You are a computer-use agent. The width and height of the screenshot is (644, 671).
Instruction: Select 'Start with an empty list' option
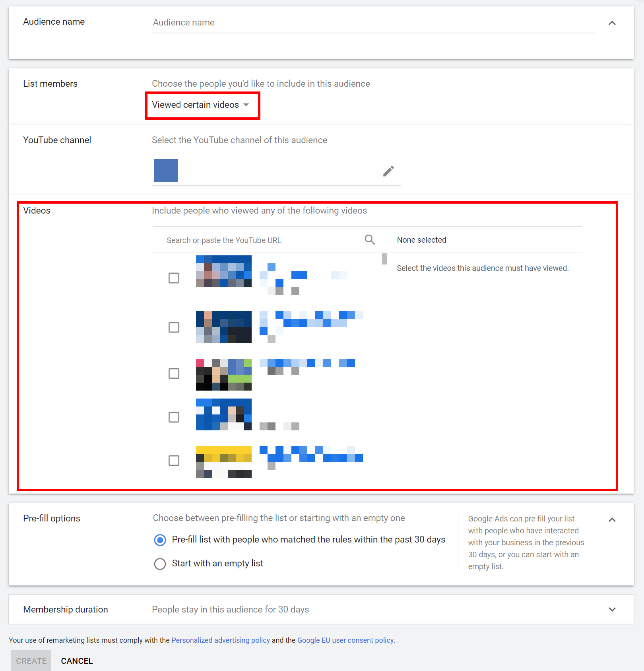pyautogui.click(x=160, y=564)
